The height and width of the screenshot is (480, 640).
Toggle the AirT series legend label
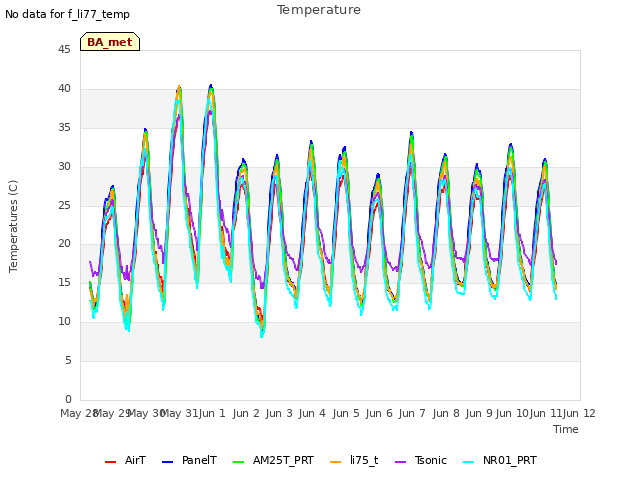[x=135, y=460]
